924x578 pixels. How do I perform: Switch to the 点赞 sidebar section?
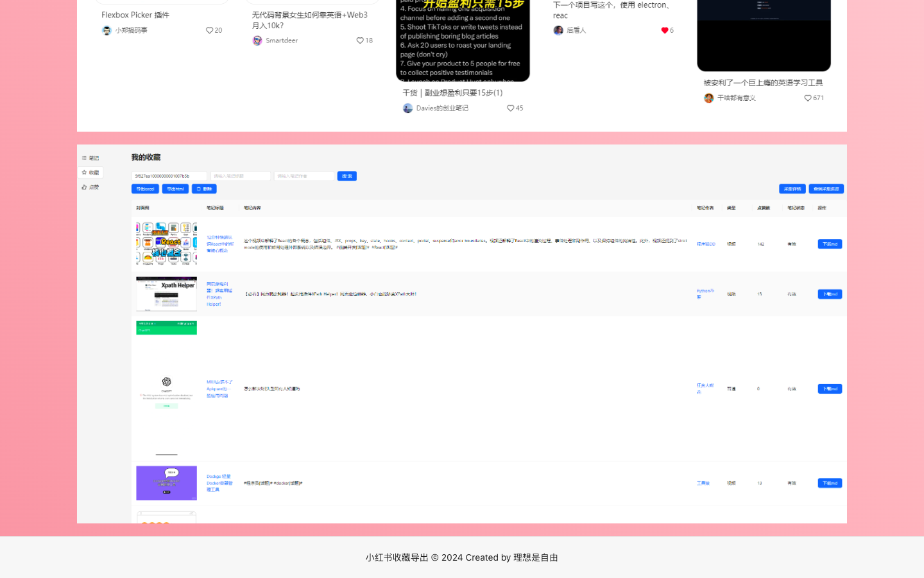pos(90,187)
